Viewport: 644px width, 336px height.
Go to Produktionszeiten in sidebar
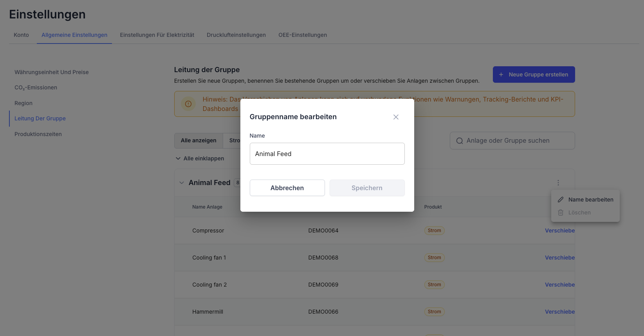(x=38, y=134)
